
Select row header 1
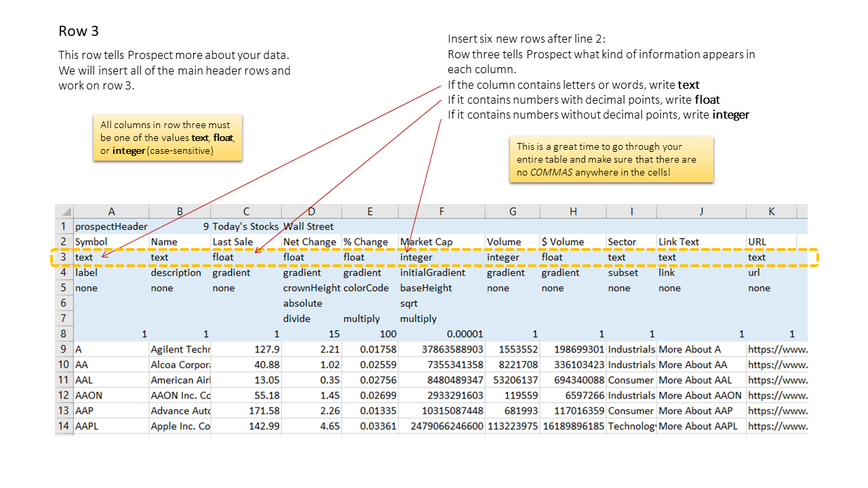click(x=64, y=226)
